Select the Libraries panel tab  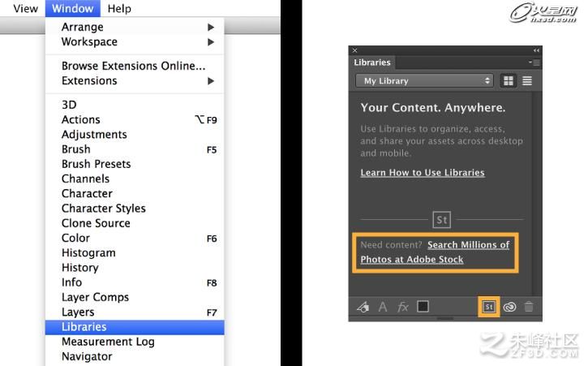pyautogui.click(x=372, y=62)
